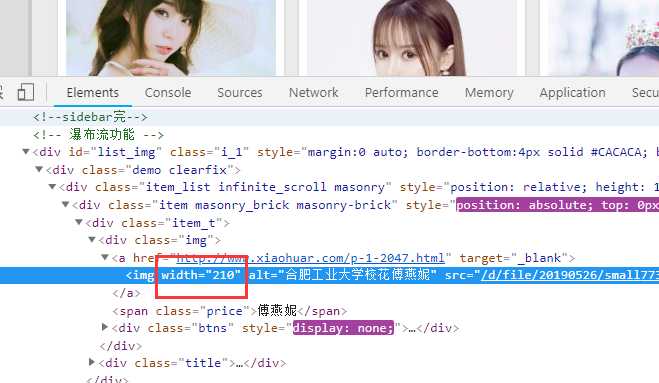Select the class="i_1" attribute
Viewport: 659px width, 383px height.
point(209,152)
